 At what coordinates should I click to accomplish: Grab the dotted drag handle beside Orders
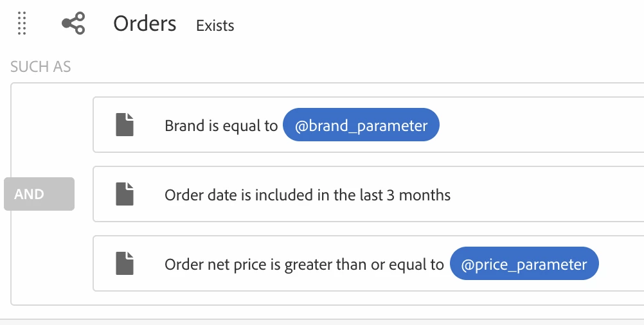pyautogui.click(x=22, y=24)
